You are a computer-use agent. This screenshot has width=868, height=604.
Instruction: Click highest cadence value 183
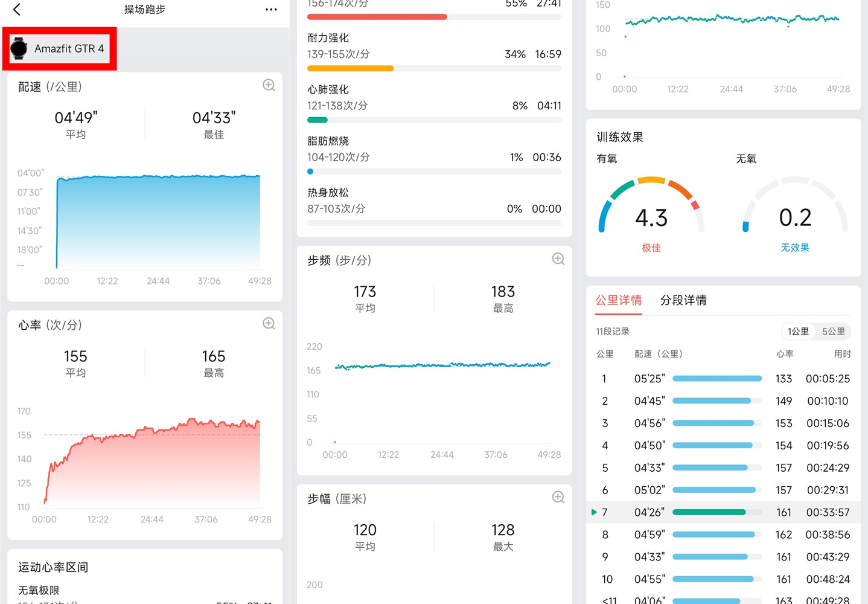click(x=503, y=292)
